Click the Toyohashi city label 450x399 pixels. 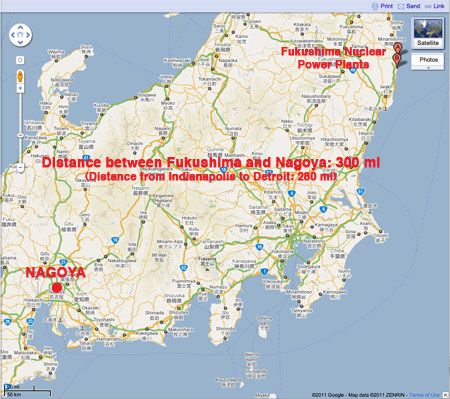(104, 321)
